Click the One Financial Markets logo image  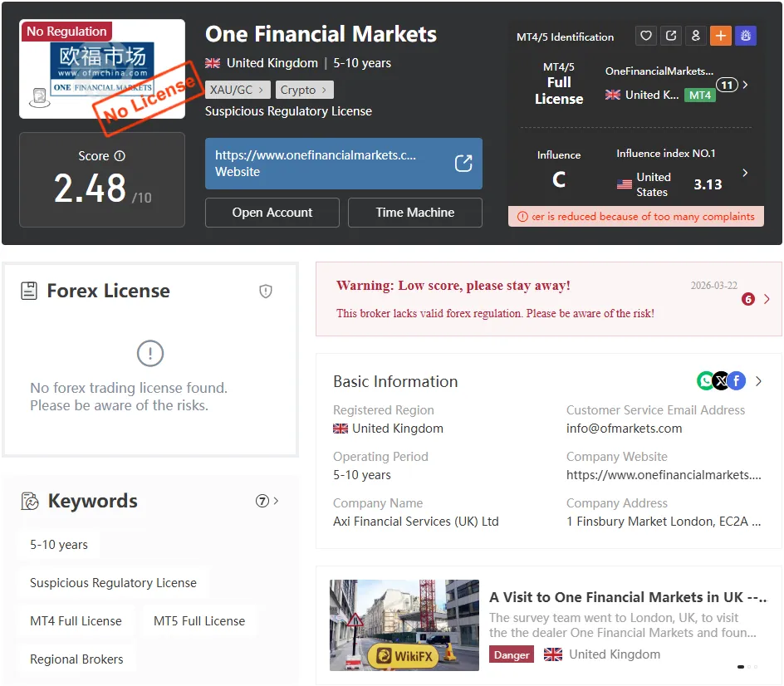click(x=102, y=69)
